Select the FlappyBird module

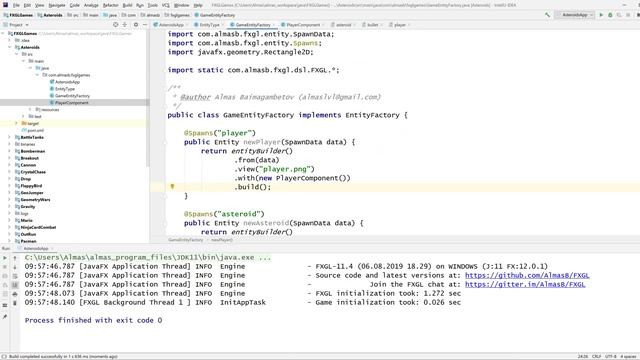click(31, 186)
